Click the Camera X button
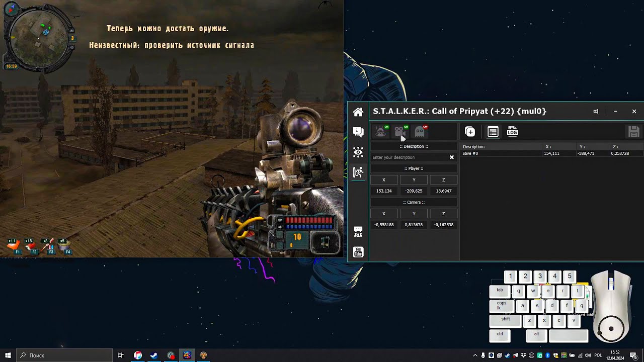 [x=384, y=214]
